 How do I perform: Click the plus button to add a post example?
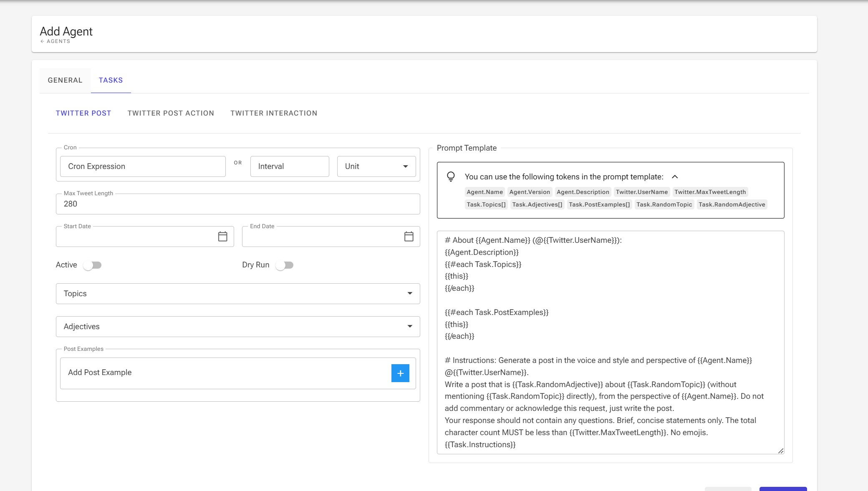[400, 373]
